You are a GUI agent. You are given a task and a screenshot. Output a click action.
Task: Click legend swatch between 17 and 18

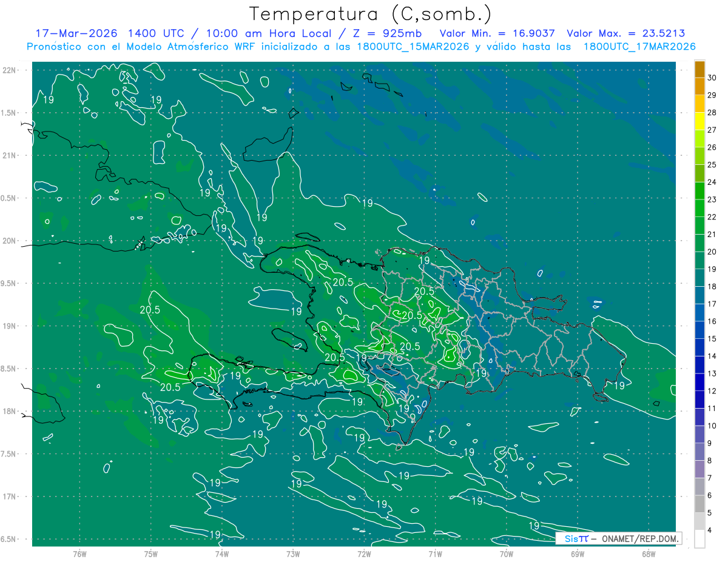(699, 295)
